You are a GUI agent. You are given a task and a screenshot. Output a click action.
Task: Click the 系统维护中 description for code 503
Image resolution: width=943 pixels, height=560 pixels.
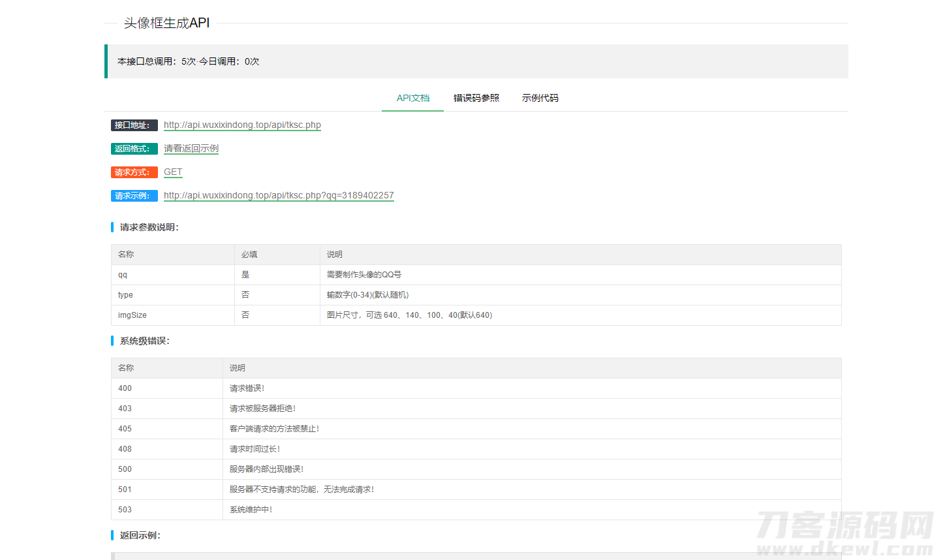pos(251,510)
